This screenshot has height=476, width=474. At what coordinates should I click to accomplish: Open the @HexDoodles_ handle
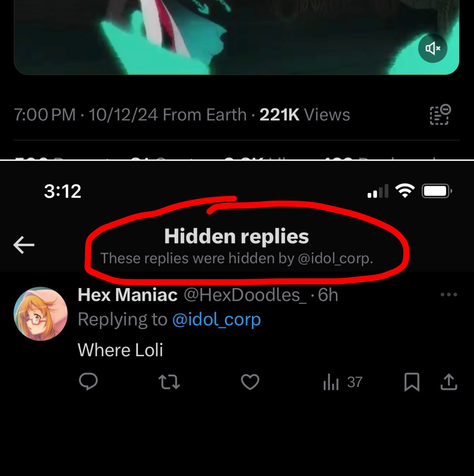[245, 295]
